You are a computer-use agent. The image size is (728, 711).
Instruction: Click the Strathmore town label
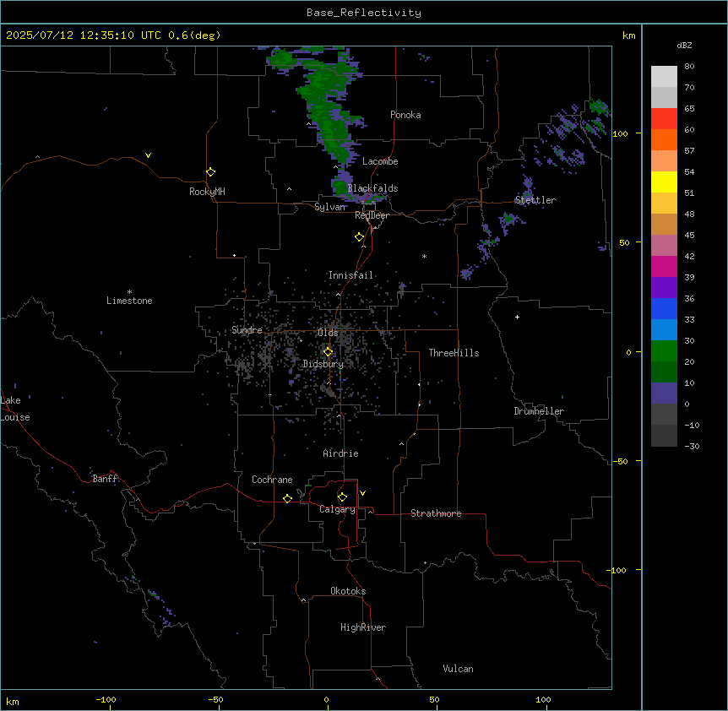point(436,513)
